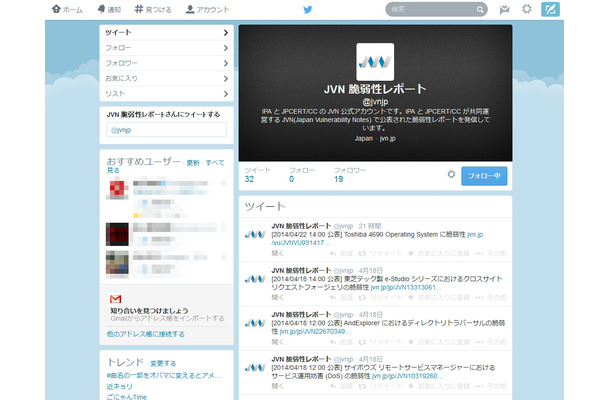Toggle the フォロー中 following button
The height and width of the screenshot is (400, 610).
click(x=486, y=174)
